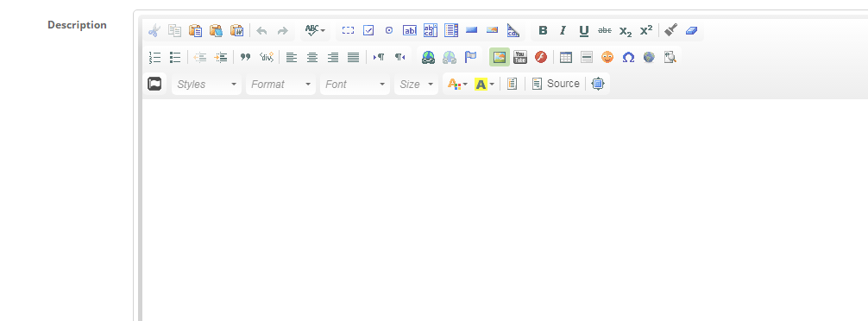This screenshot has height=321, width=868.
Task: Toggle bold formatting
Action: click(x=543, y=30)
